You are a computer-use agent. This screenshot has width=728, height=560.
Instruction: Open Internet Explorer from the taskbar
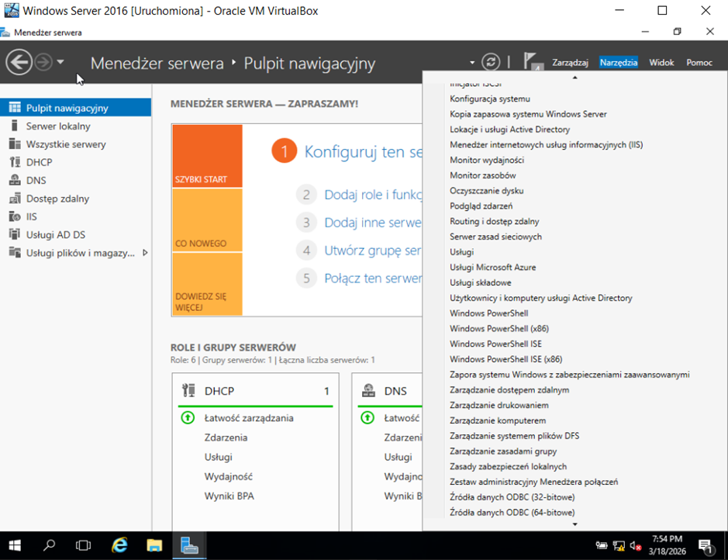pos(119,545)
